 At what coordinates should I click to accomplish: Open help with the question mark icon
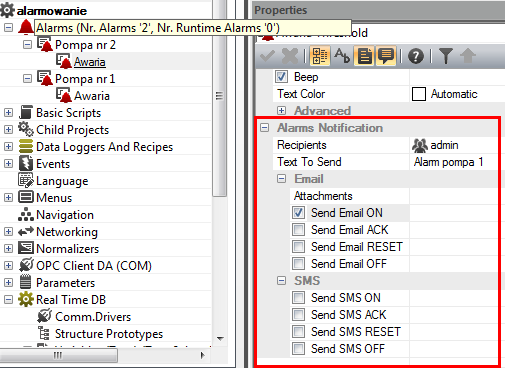tap(416, 56)
